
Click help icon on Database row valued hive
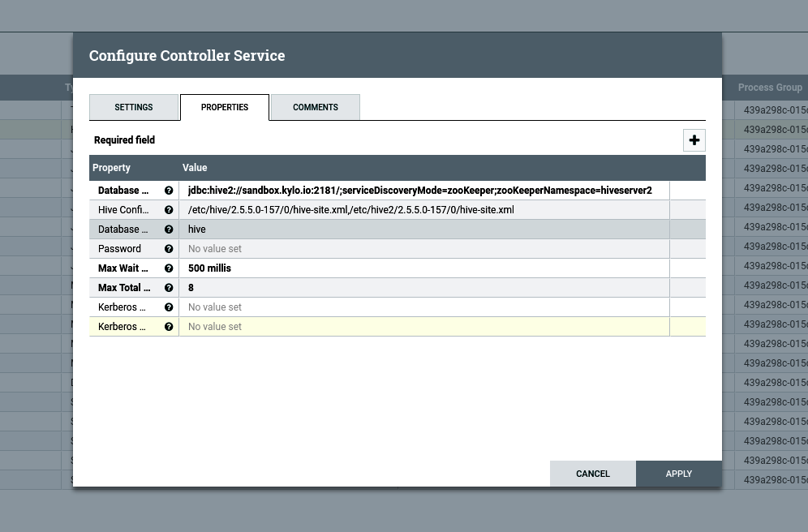pos(169,230)
